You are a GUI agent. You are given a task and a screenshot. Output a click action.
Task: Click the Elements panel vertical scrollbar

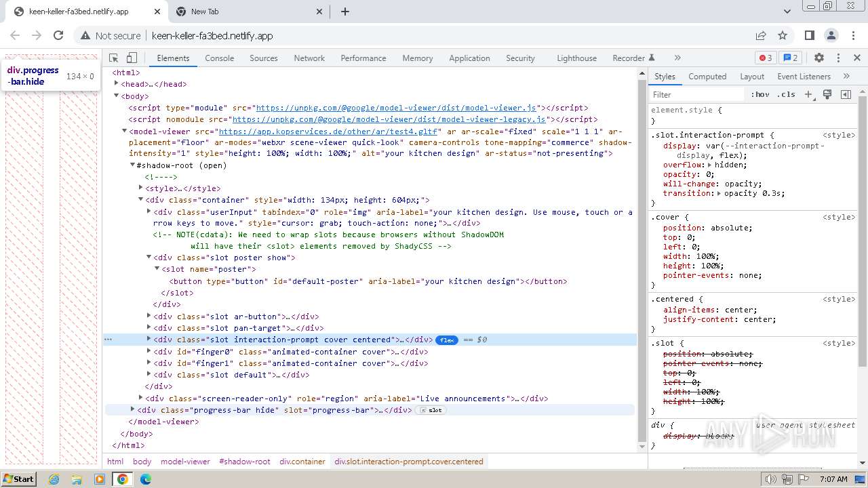coord(642,260)
